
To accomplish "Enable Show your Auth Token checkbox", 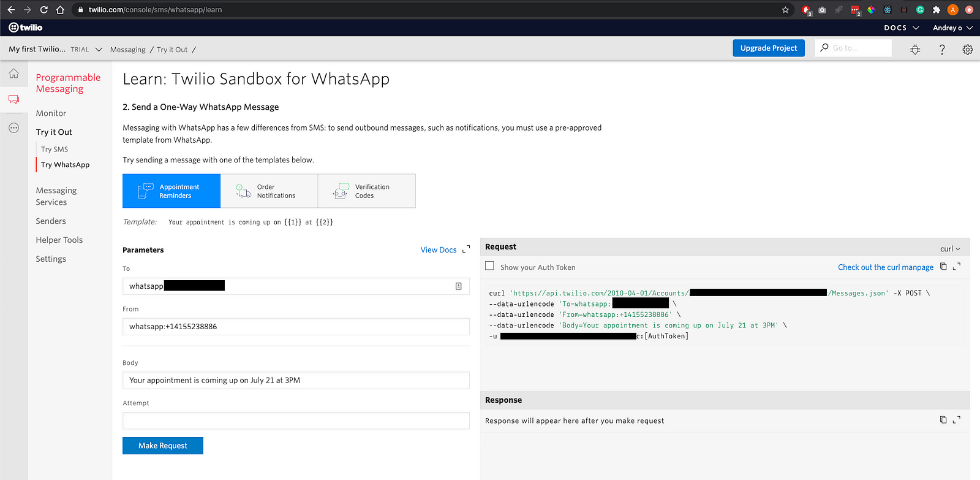I will coord(489,266).
